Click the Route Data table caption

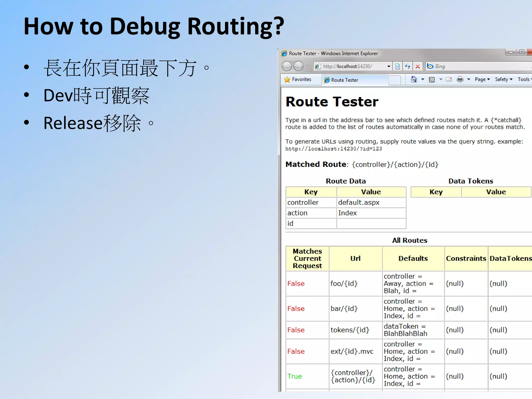point(346,181)
